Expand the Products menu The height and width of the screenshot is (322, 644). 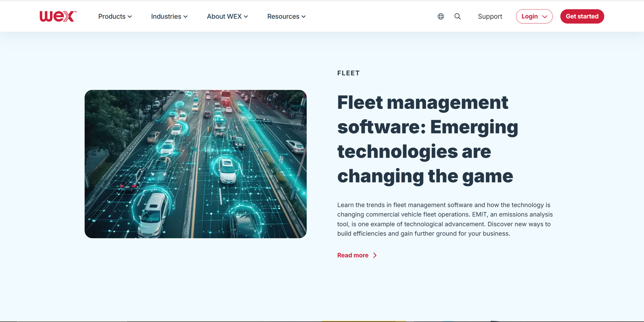click(115, 17)
